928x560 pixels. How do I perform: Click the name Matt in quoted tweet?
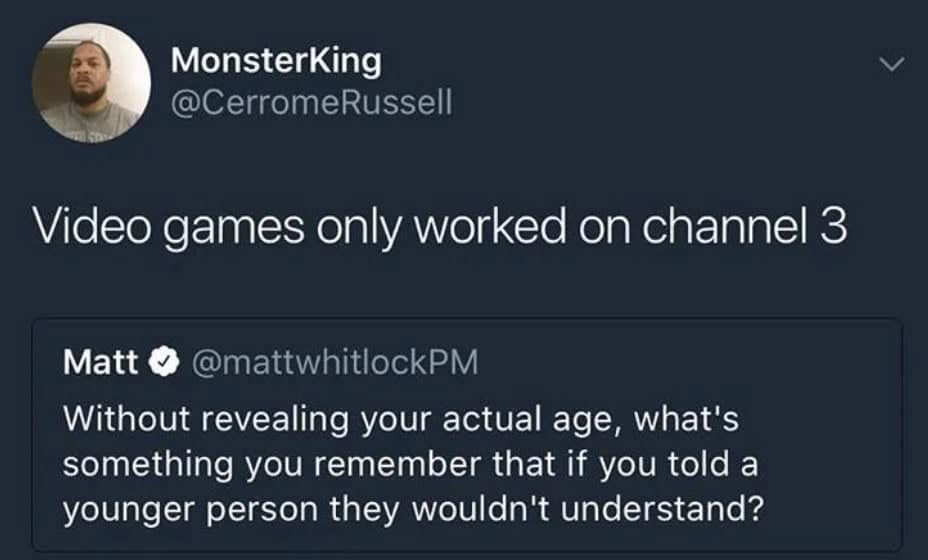point(100,362)
